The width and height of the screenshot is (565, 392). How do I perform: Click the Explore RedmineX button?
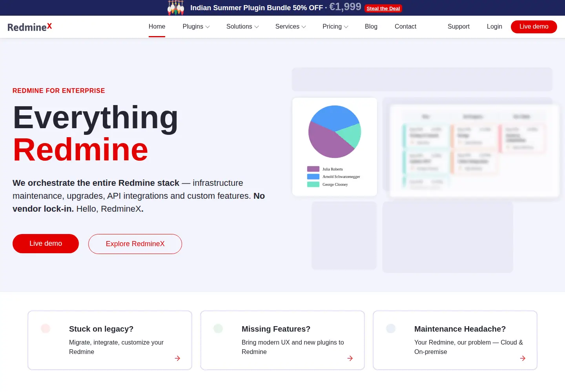tap(135, 244)
